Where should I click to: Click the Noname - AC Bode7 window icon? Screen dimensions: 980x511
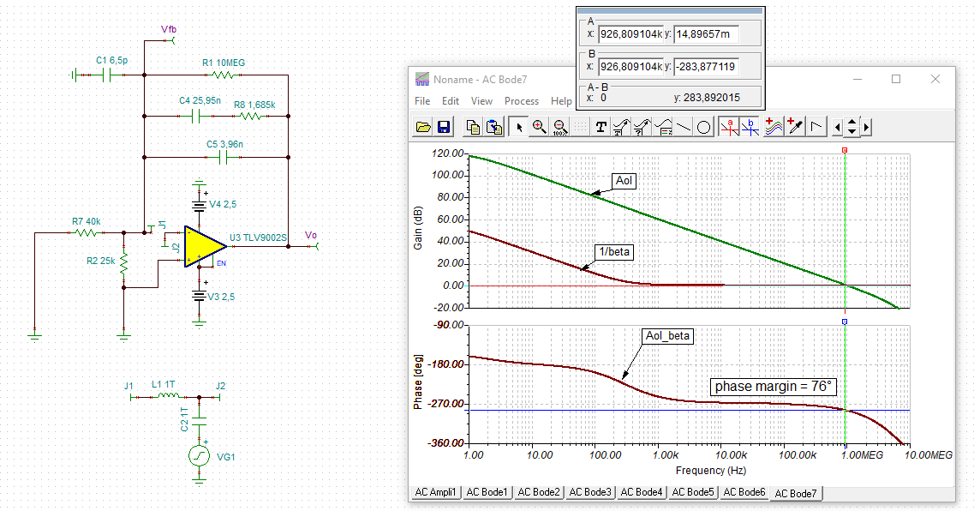pos(422,80)
